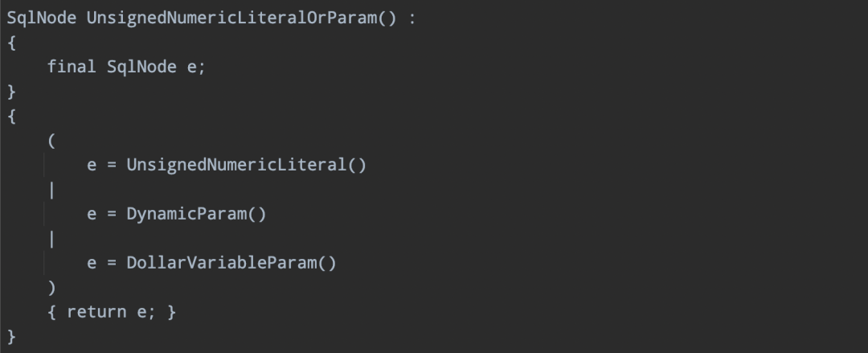
Task: Click the closing parenthesis of the choice group
Action: (52, 287)
